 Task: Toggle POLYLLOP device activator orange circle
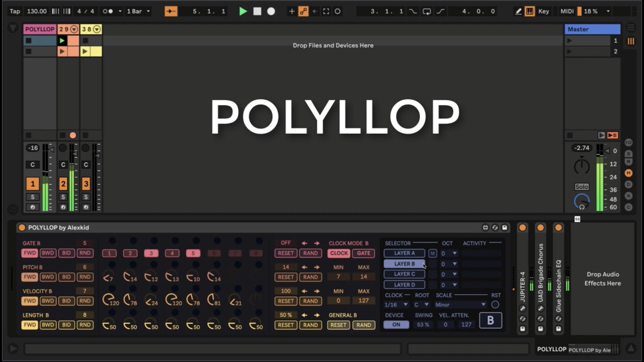click(22, 228)
